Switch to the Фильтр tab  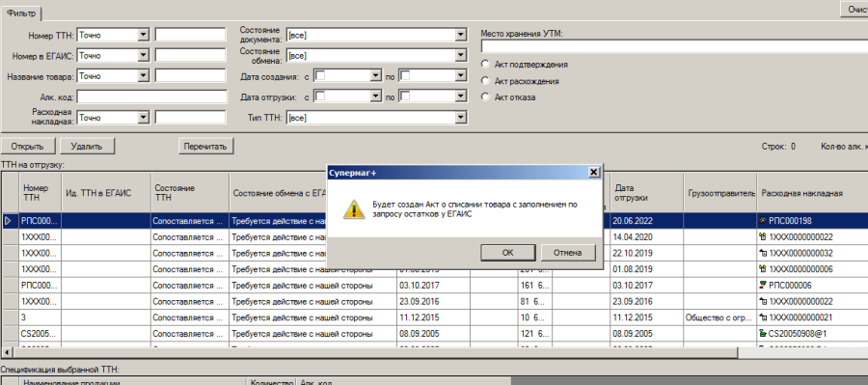click(21, 14)
